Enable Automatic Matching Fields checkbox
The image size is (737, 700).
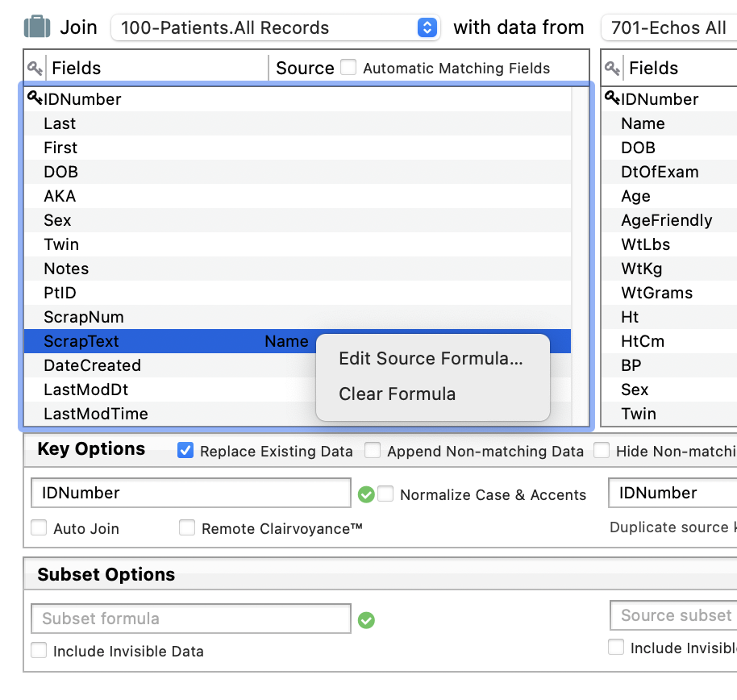(348, 68)
